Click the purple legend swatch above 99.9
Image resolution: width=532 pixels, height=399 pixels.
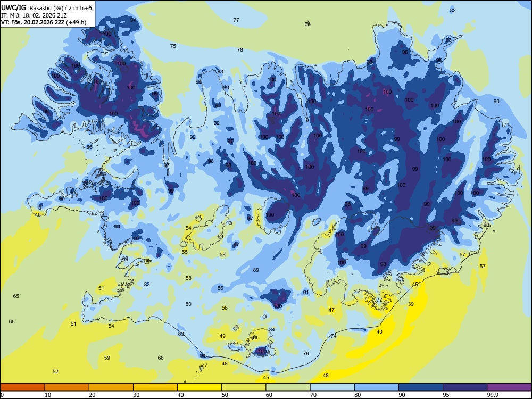coord(509,387)
